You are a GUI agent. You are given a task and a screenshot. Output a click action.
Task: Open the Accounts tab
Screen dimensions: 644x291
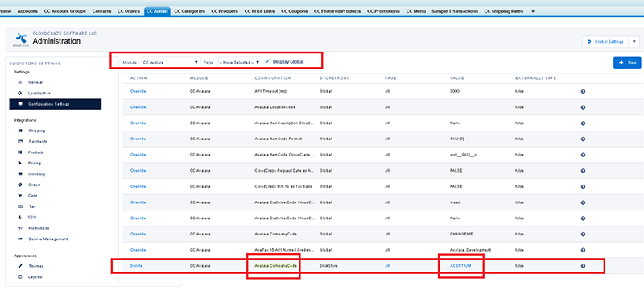pos(27,11)
